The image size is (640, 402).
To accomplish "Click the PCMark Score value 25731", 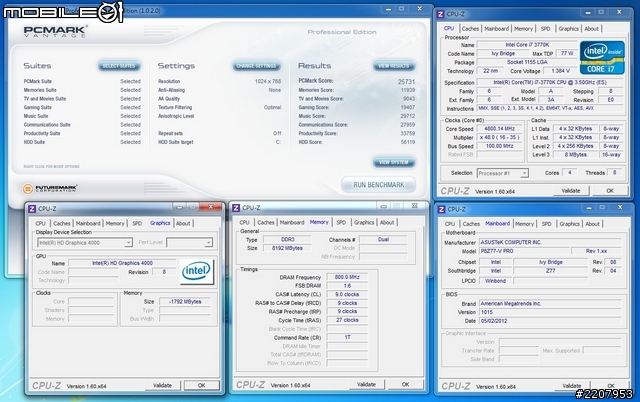I will tap(406, 82).
